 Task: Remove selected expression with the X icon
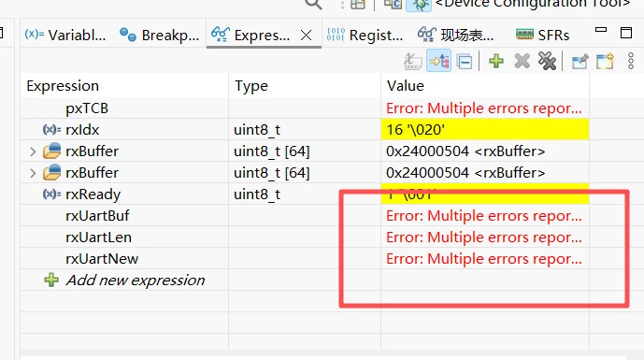(x=522, y=61)
